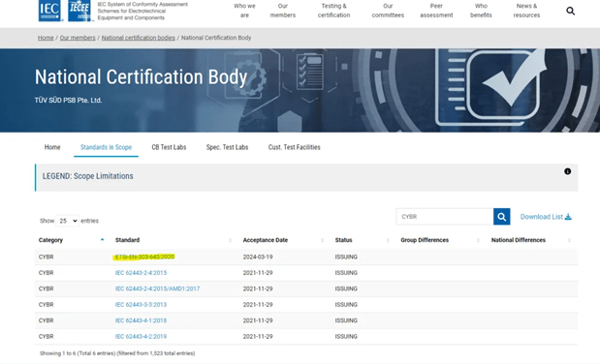Screen dimensions: 600x364
Task: Click the IECEE logo
Action: click(80, 11)
